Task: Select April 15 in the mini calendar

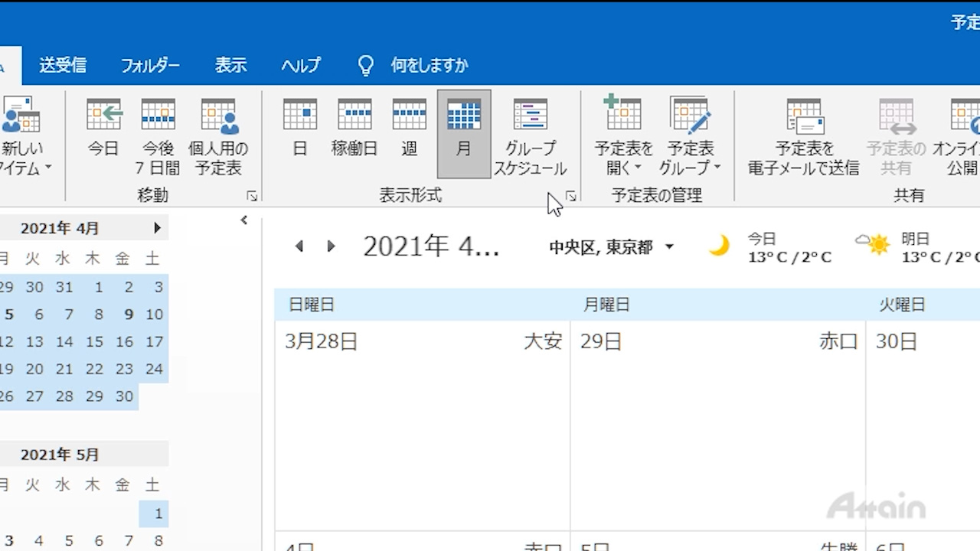Action: [94, 342]
